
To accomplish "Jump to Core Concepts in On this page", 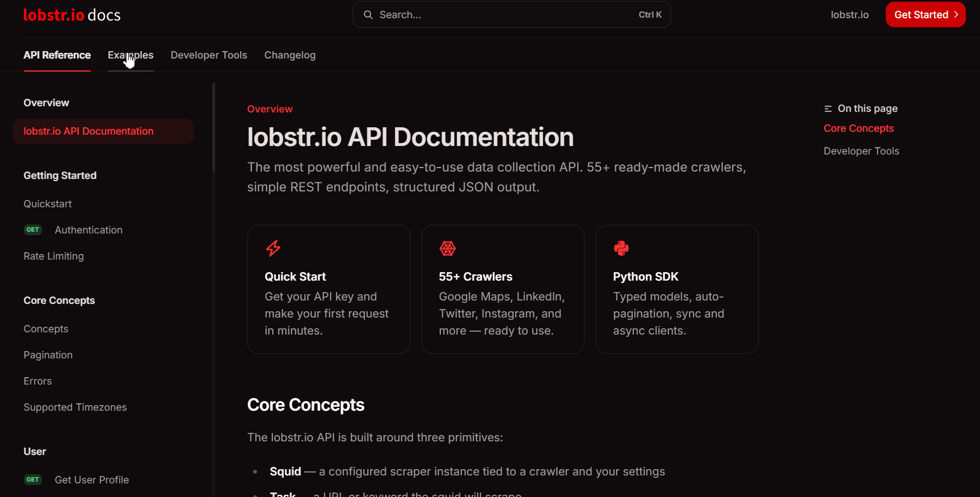I will click(859, 128).
